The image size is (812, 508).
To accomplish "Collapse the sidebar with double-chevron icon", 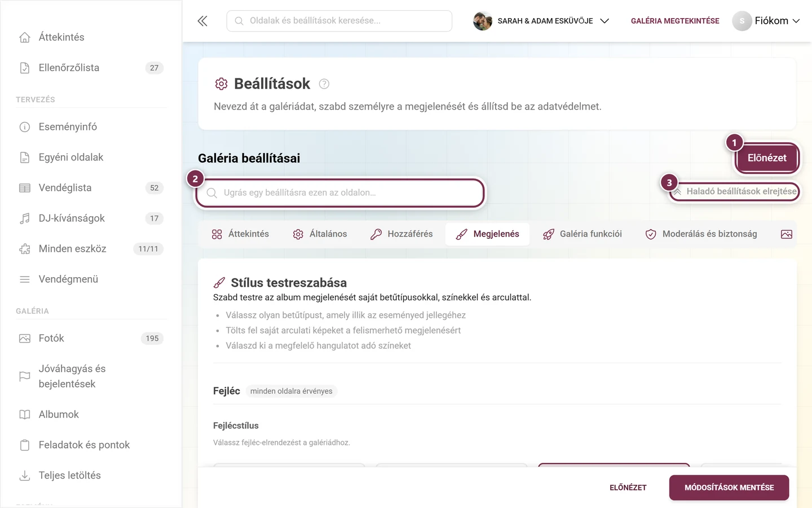I will (202, 21).
